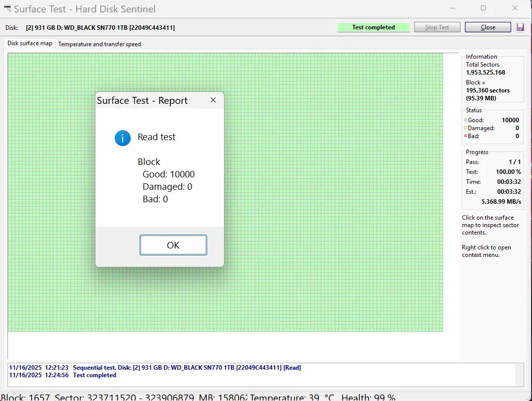This screenshot has height=401, width=532.
Task: Click the yellow Damaged status legend square
Action: pos(465,128)
